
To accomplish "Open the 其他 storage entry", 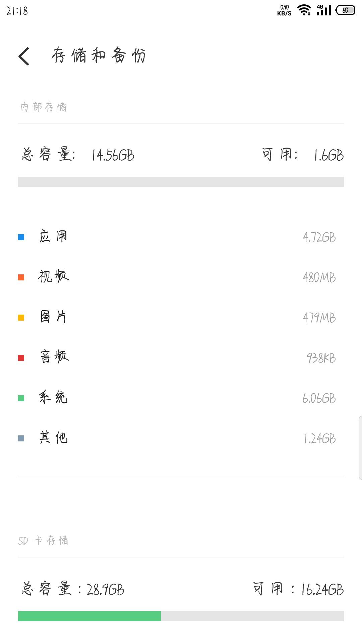I will pos(181,438).
